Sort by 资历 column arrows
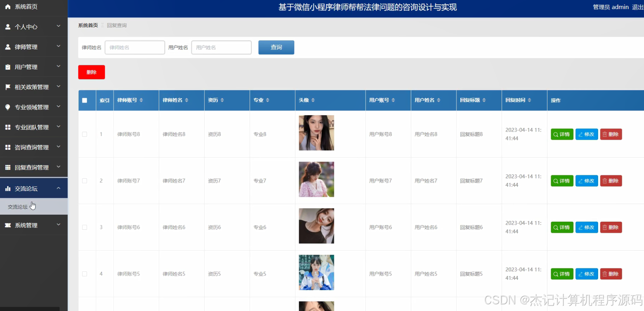 click(222, 100)
